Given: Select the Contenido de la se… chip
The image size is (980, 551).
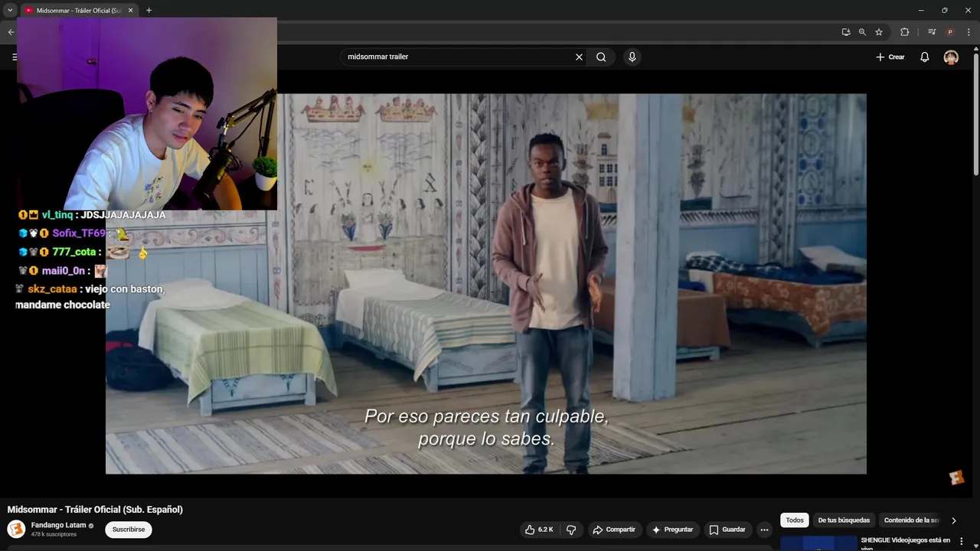Looking at the screenshot, I should [911, 520].
